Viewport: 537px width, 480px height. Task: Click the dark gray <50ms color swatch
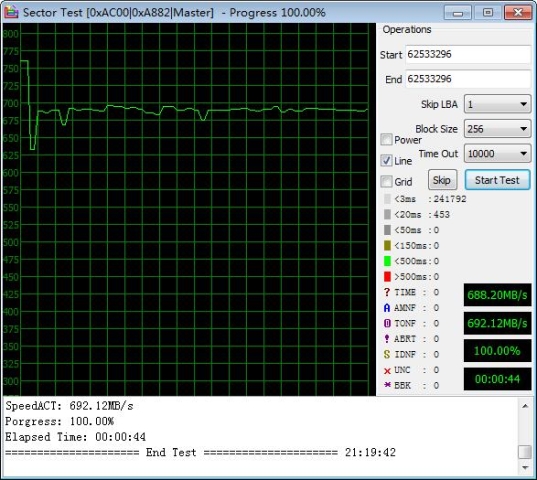(x=387, y=230)
